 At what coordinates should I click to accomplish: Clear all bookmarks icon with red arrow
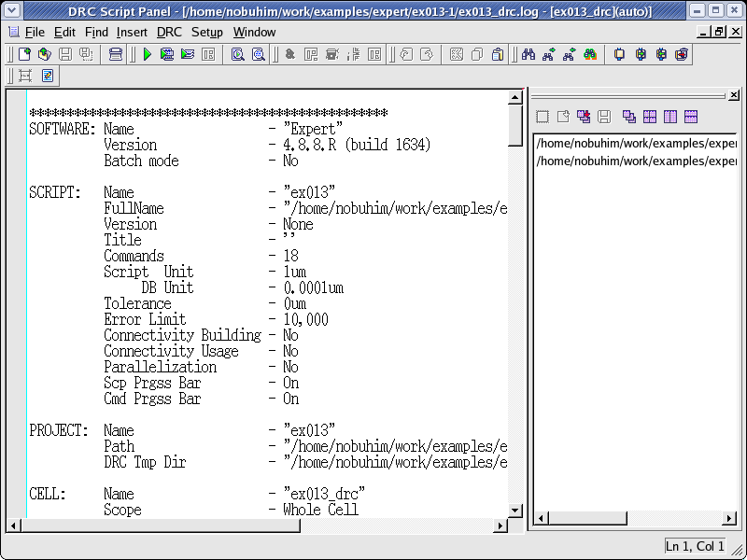(x=682, y=54)
